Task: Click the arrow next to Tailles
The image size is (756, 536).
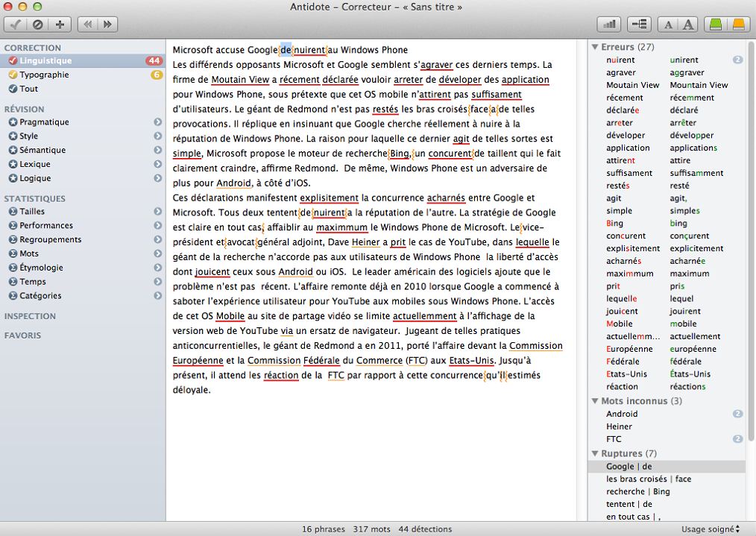Action: [x=157, y=211]
